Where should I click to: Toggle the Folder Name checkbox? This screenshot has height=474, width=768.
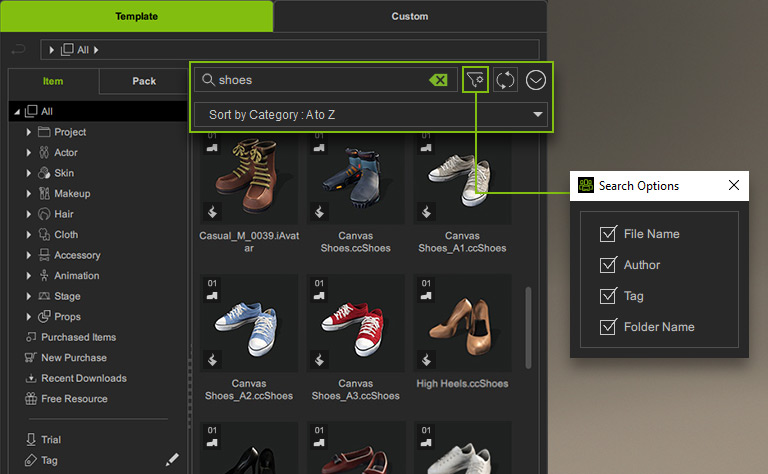pos(608,327)
